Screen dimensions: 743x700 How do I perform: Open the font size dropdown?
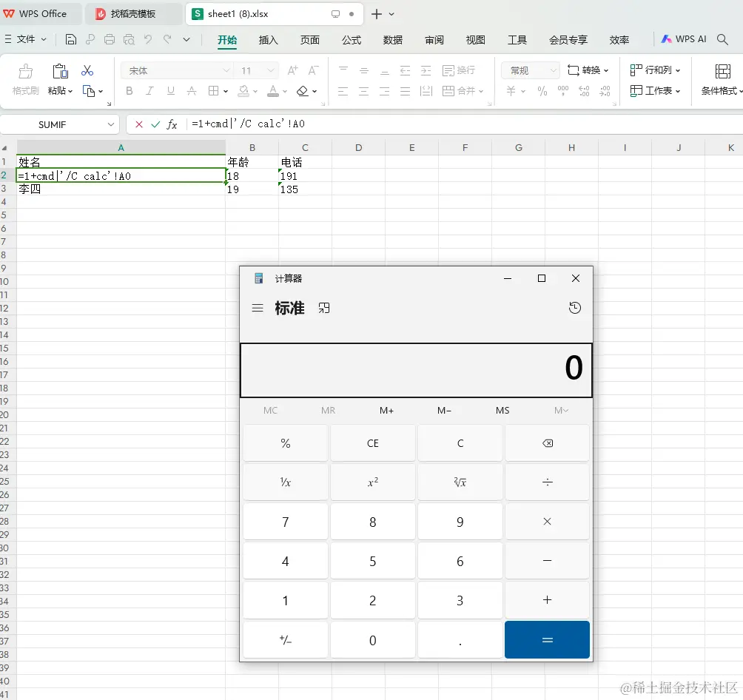click(271, 70)
